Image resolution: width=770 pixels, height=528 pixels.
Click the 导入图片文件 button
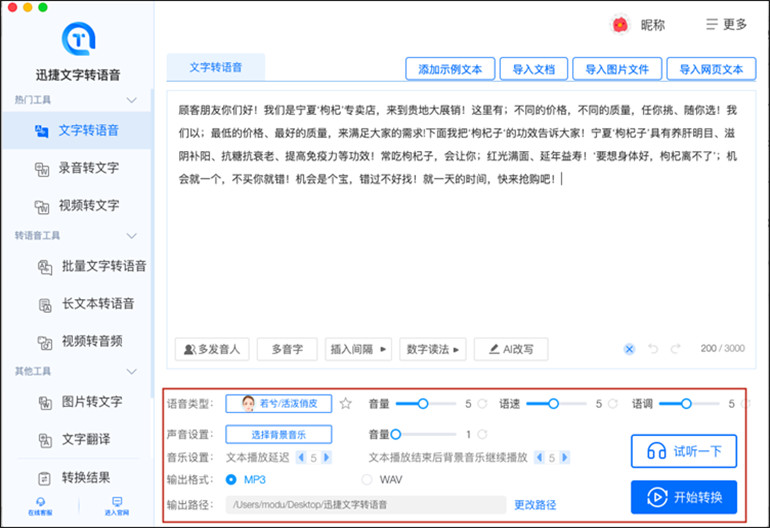[617, 69]
